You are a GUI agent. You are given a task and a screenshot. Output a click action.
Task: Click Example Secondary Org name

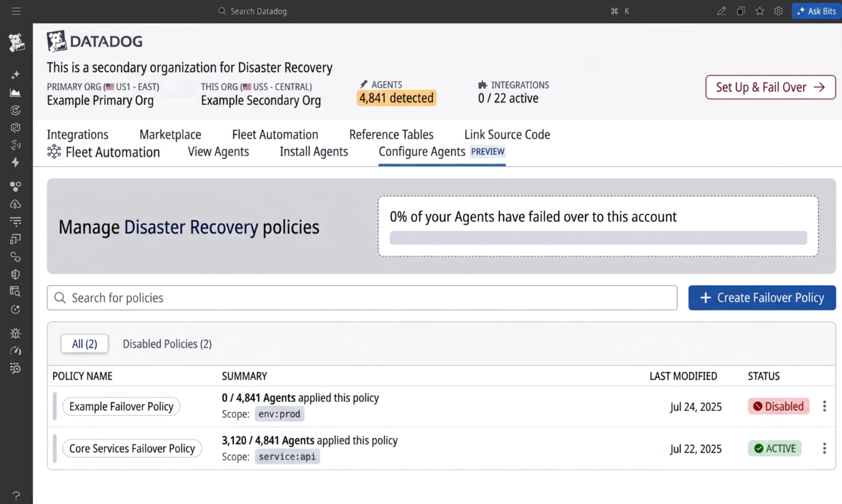(x=261, y=101)
